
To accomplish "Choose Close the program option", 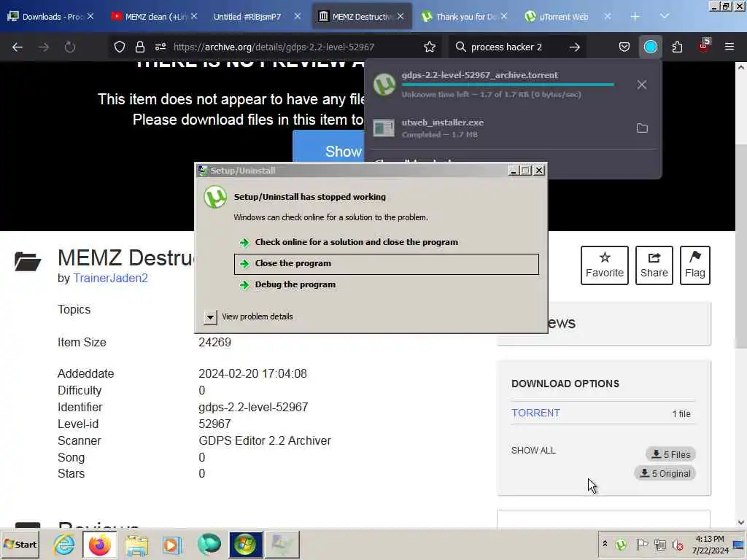I will (387, 264).
